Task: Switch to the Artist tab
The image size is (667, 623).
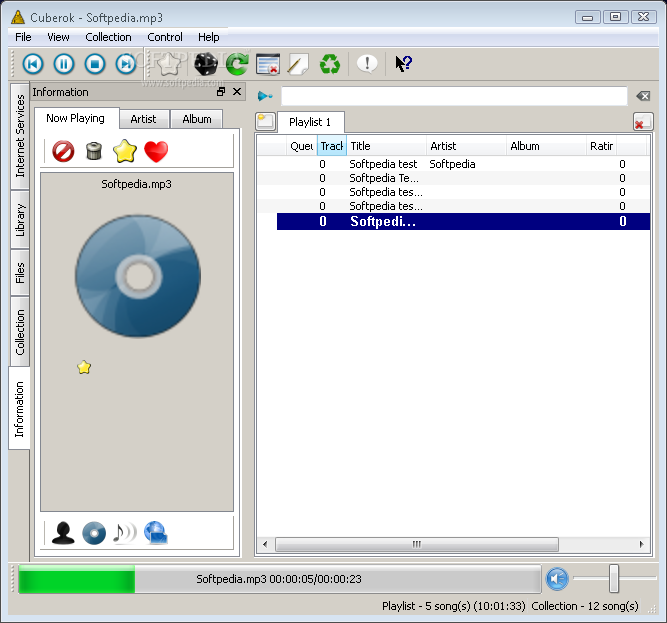Action: (143, 119)
